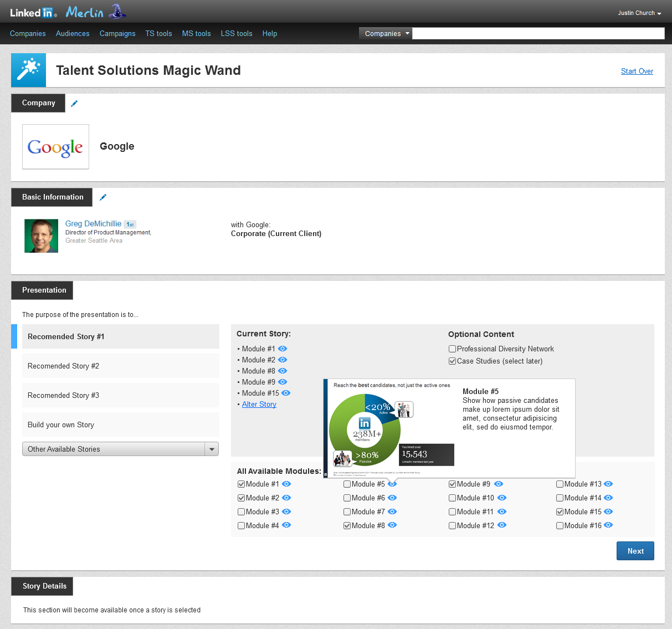Open the Companies search filter dropdown
The height and width of the screenshot is (629, 672).
[x=386, y=33]
